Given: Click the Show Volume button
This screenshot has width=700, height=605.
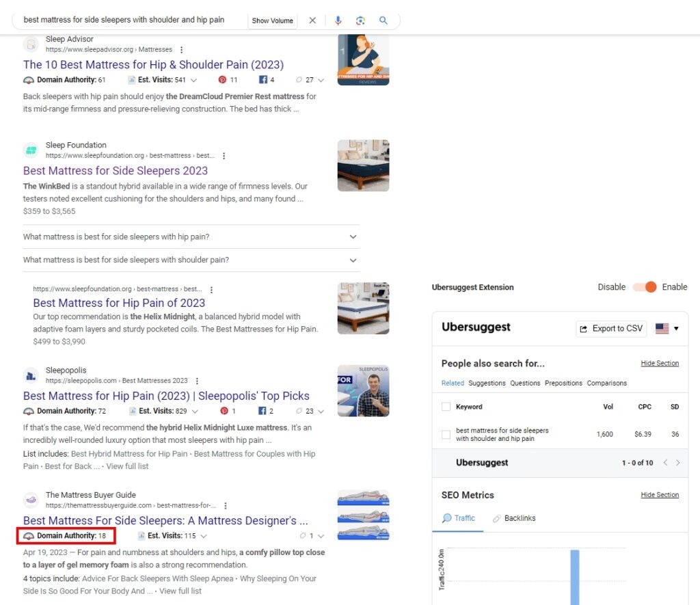Looking at the screenshot, I should point(272,21).
